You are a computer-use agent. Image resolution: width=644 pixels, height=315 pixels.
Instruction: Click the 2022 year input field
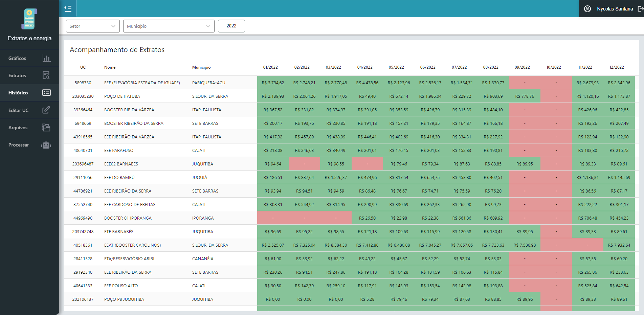click(231, 26)
